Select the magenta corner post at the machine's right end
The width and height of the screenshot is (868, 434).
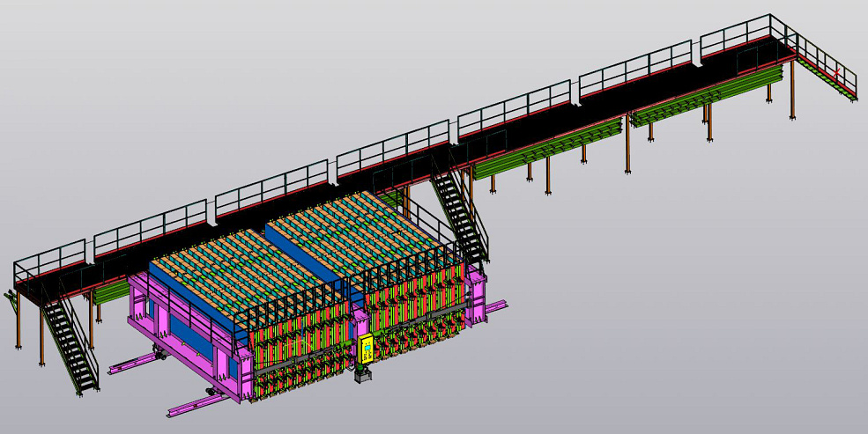[x=477, y=300]
